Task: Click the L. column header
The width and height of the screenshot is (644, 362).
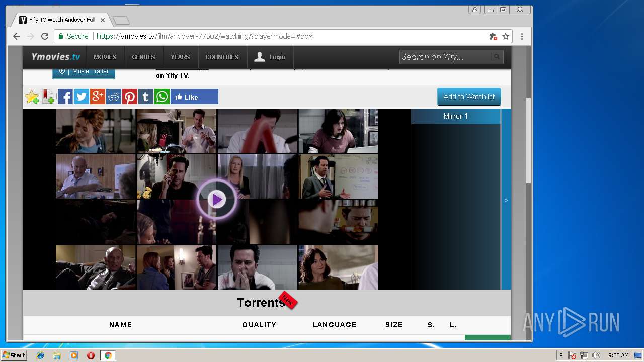Action: click(453, 325)
